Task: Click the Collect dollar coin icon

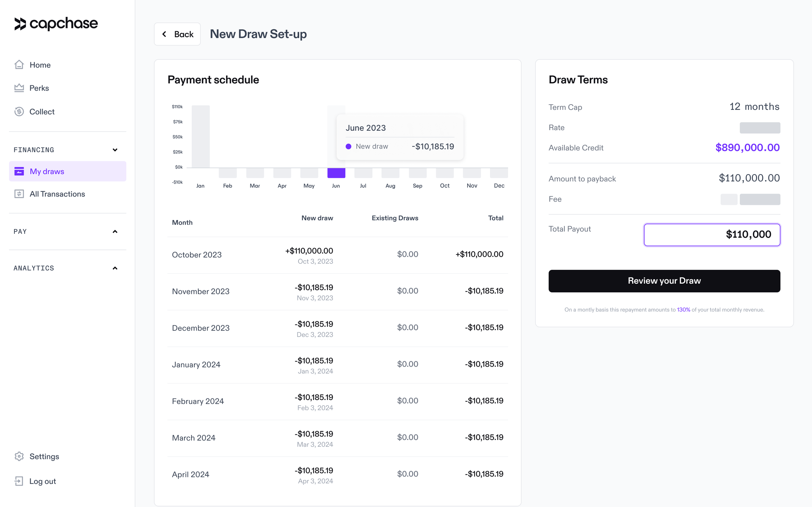Action: tap(19, 111)
